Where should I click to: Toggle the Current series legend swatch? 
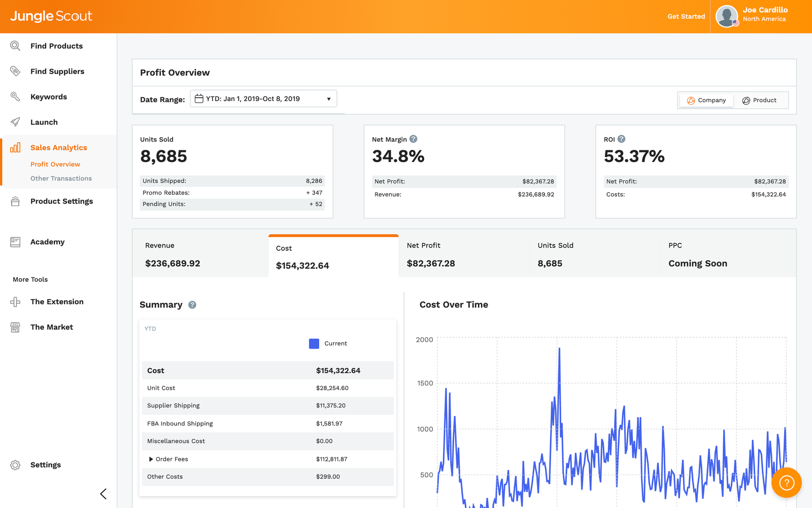click(314, 343)
